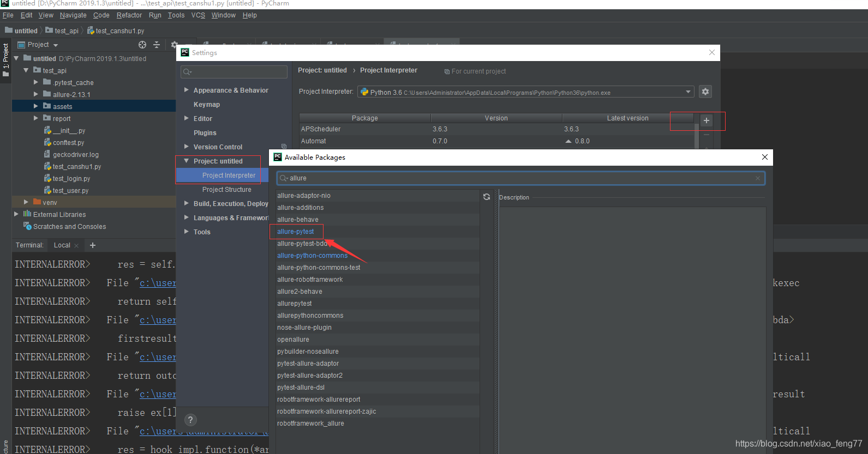Open the Project interpreter dropdown
The image size is (868, 454).
(688, 92)
